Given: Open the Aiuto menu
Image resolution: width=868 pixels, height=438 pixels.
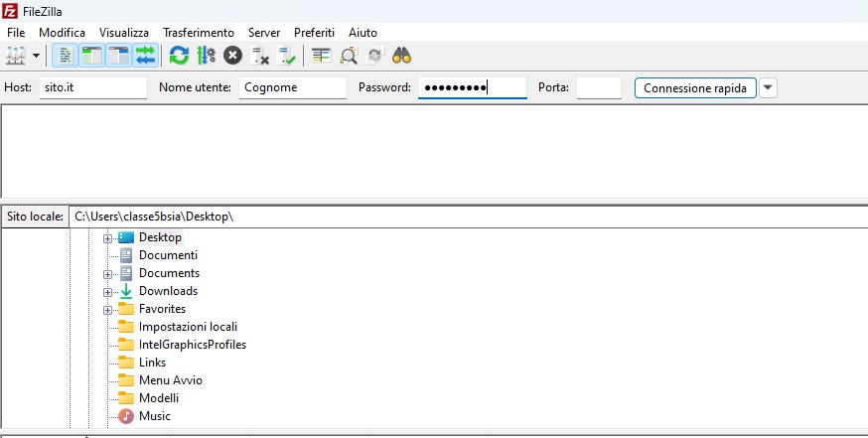Looking at the screenshot, I should pos(362,33).
